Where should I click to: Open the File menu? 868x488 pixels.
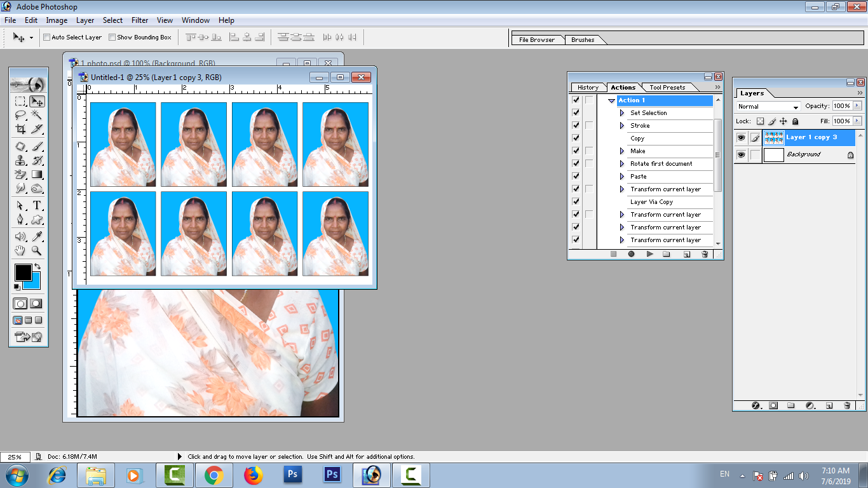pos(10,20)
